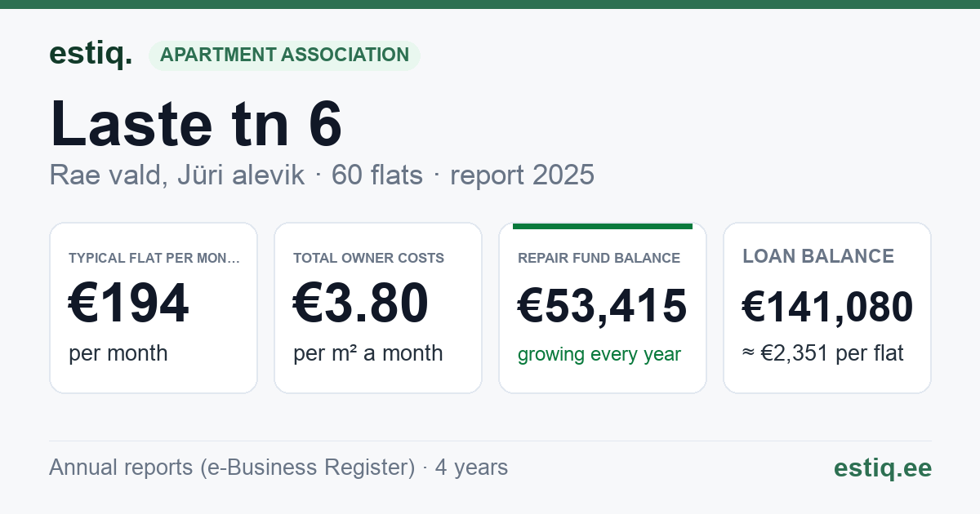
Task: Open the estiq.ee link
Action: (883, 468)
